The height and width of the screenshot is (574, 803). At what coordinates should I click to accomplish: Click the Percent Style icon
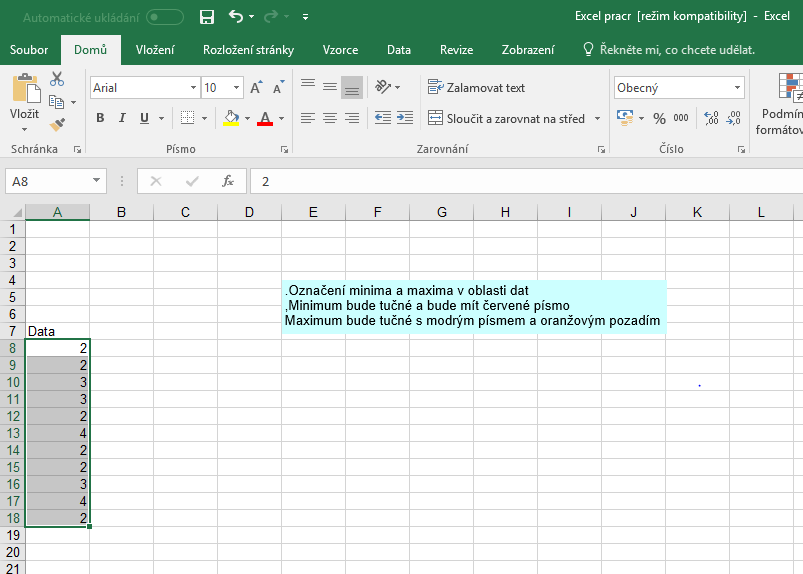tap(659, 118)
